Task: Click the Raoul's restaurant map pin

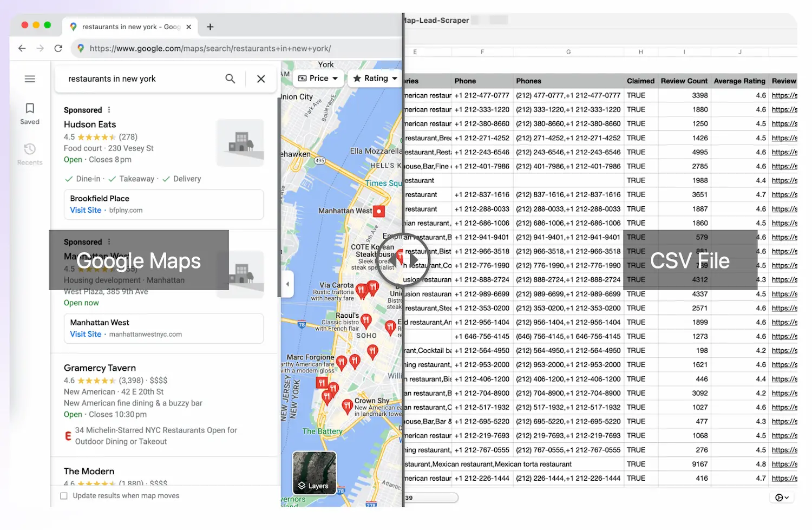Action: point(366,320)
